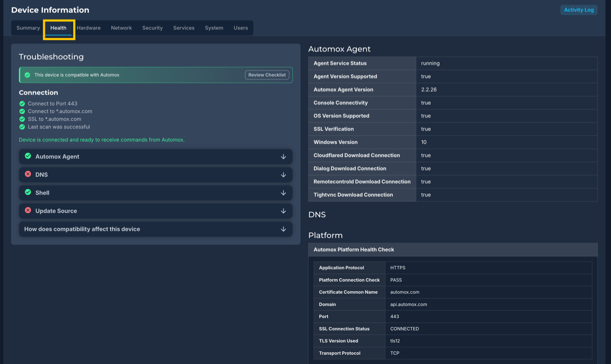The width and height of the screenshot is (611, 364).
Task: Click the Agent Version Supported label
Action: coord(345,77)
